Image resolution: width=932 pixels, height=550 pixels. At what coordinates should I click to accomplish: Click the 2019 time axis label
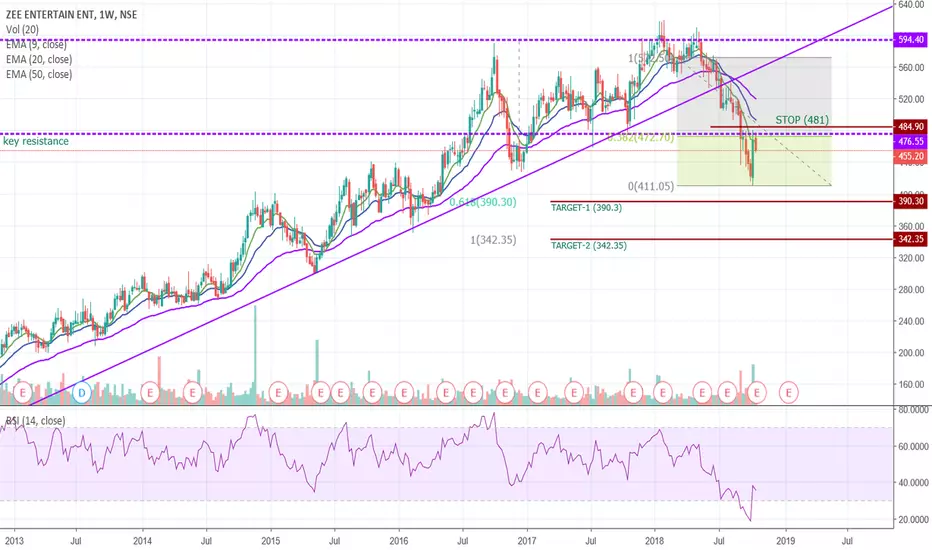[x=785, y=541]
